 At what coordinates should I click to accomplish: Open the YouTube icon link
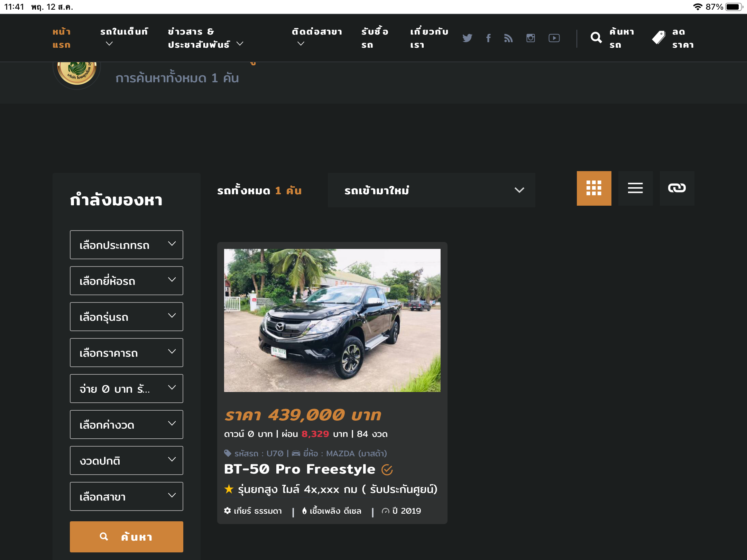554,38
